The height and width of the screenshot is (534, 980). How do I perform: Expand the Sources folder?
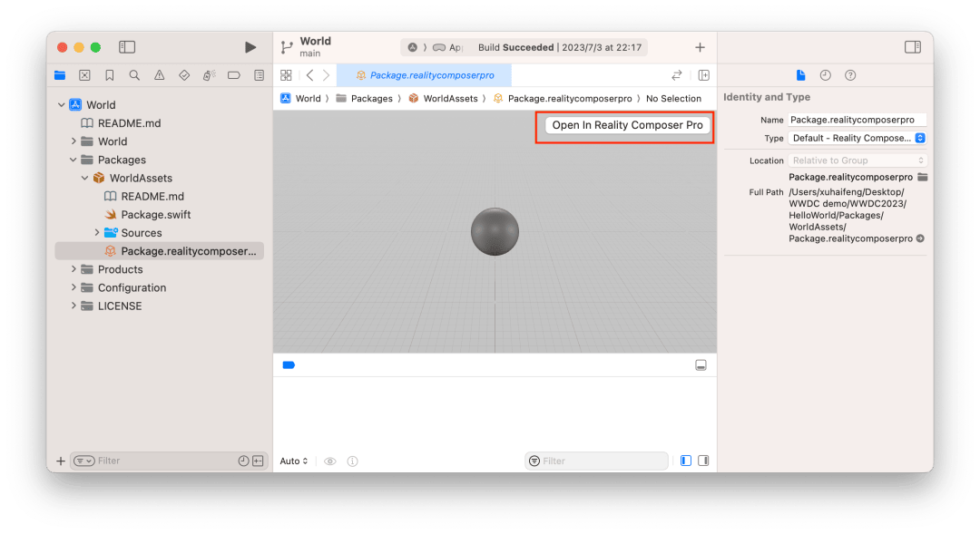tap(97, 232)
